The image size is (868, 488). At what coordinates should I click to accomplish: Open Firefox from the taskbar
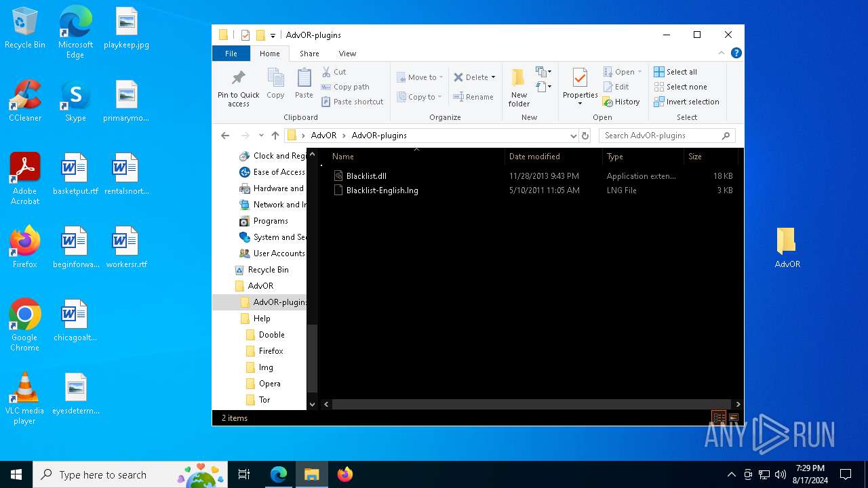(x=345, y=474)
